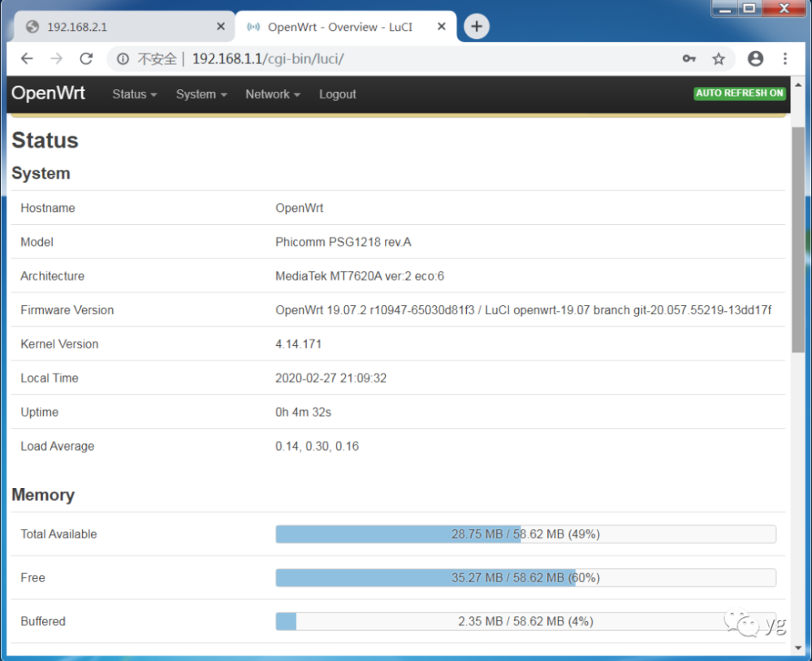Close the 192.168.2.1 tab
The image size is (812, 661).
[x=221, y=26]
